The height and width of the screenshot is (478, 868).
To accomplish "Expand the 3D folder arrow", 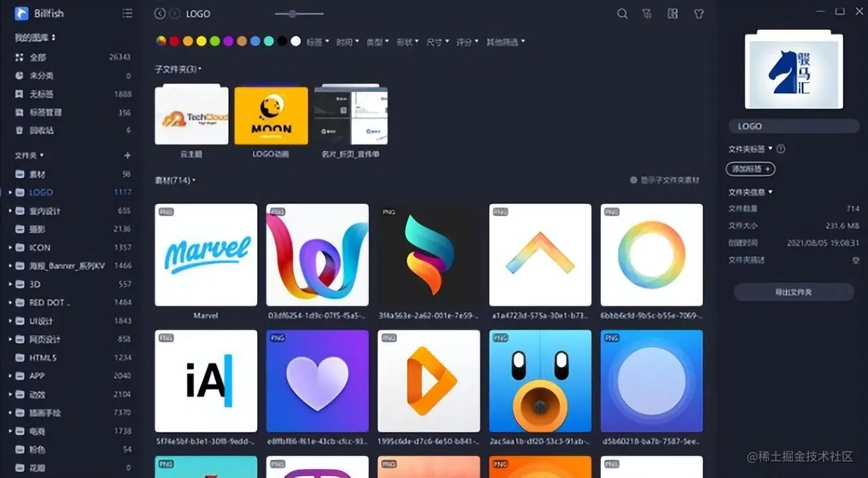I will (x=11, y=284).
